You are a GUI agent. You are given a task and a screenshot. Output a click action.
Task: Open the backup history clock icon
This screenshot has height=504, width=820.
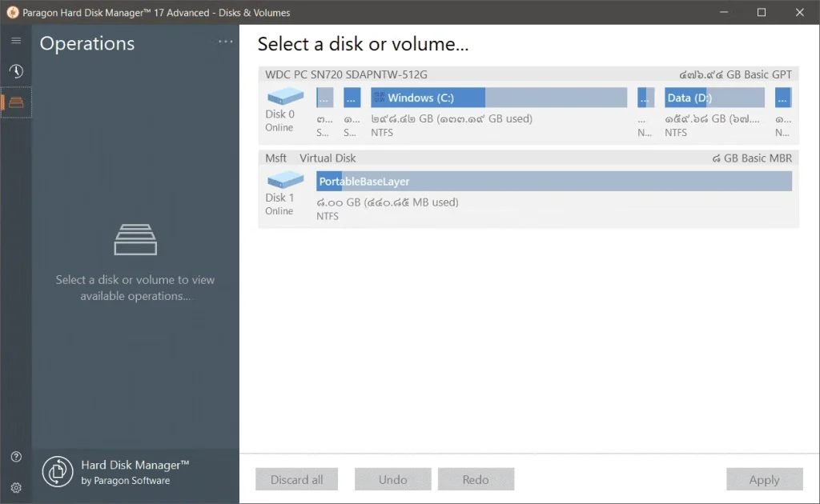click(x=16, y=71)
